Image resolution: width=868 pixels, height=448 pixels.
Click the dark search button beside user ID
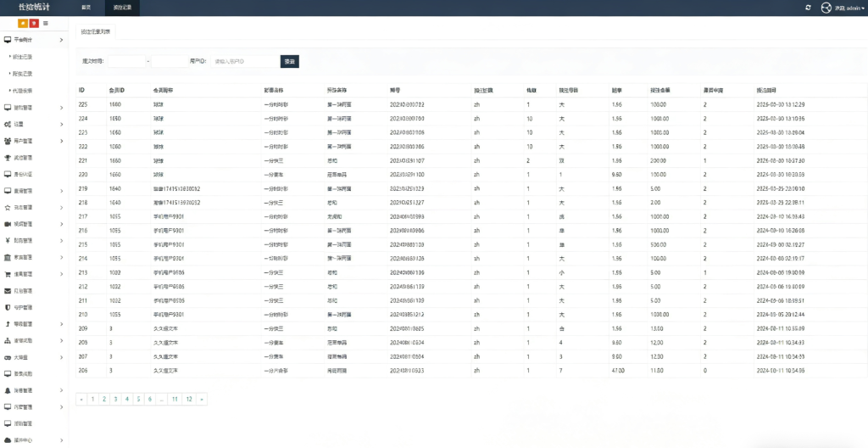pyautogui.click(x=290, y=61)
